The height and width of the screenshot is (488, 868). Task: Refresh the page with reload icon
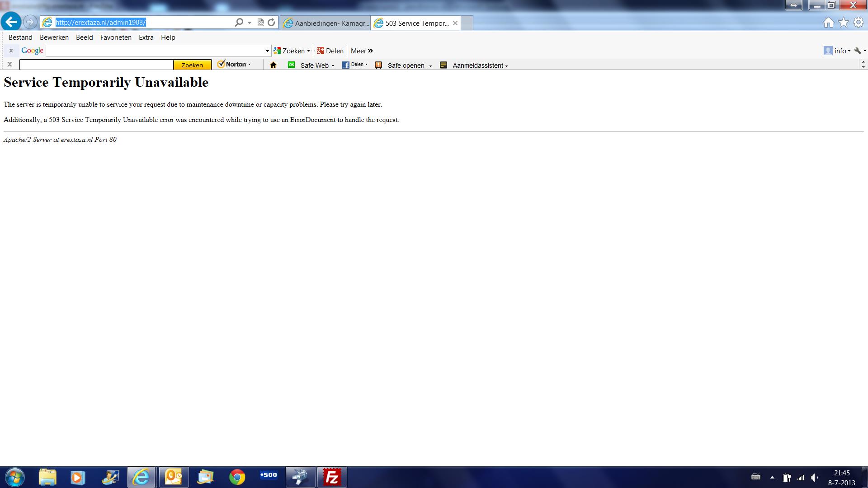coord(271,22)
